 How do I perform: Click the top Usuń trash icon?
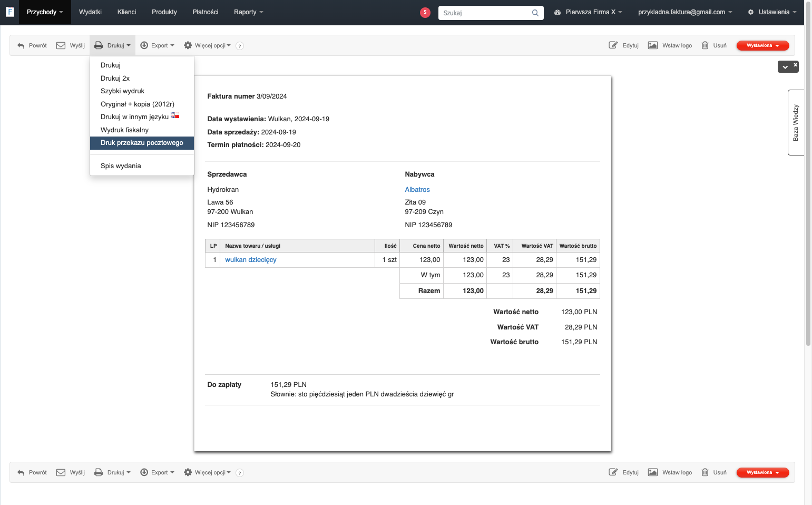tap(705, 45)
